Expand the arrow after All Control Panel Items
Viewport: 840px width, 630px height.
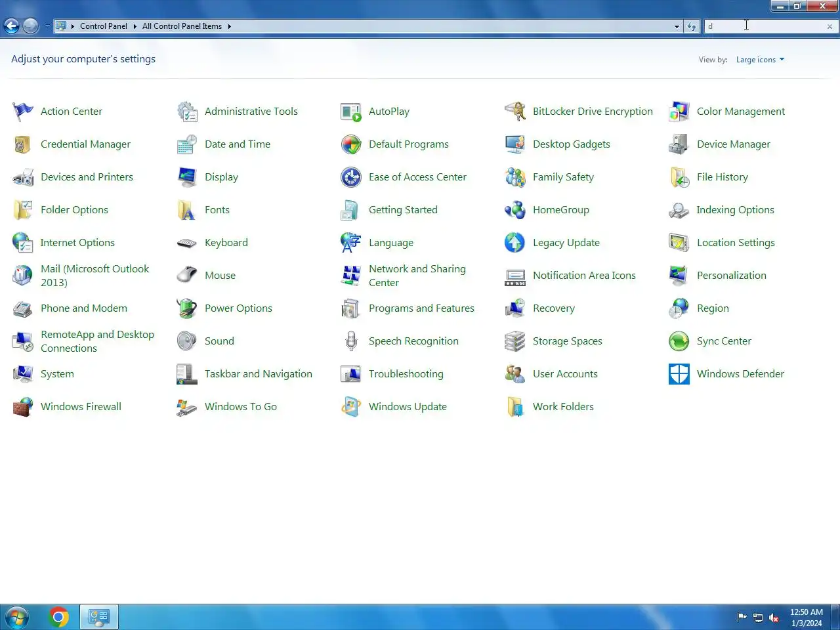click(x=229, y=26)
